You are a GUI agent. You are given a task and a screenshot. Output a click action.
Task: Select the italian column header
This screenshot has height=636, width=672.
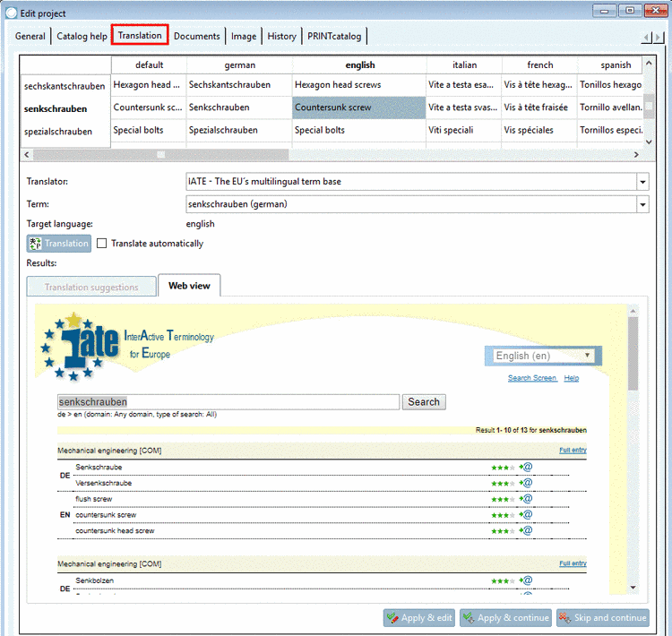464,65
